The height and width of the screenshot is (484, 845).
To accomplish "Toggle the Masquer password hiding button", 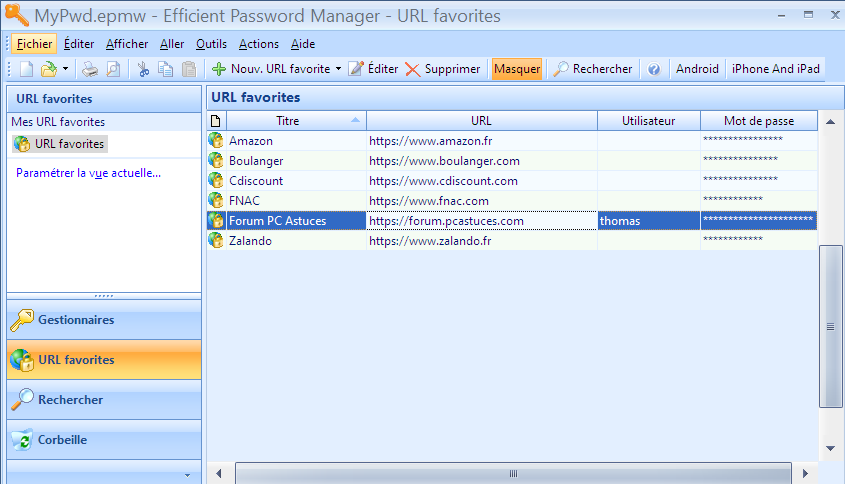I will click(516, 69).
